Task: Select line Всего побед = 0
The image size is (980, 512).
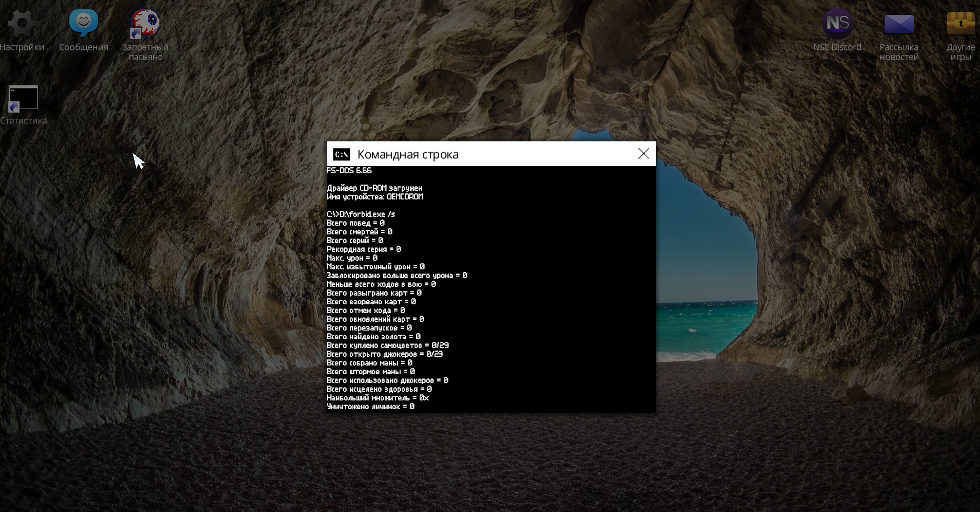Action: pyautogui.click(x=355, y=223)
